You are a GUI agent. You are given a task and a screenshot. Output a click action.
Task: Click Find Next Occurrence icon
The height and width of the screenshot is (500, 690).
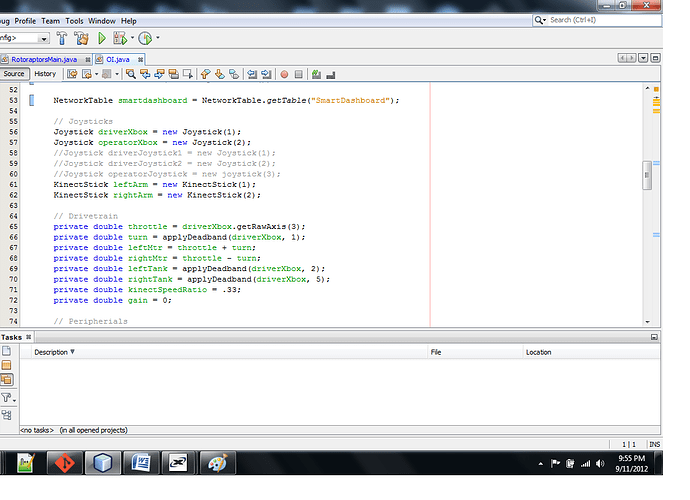pyautogui.click(x=159, y=74)
